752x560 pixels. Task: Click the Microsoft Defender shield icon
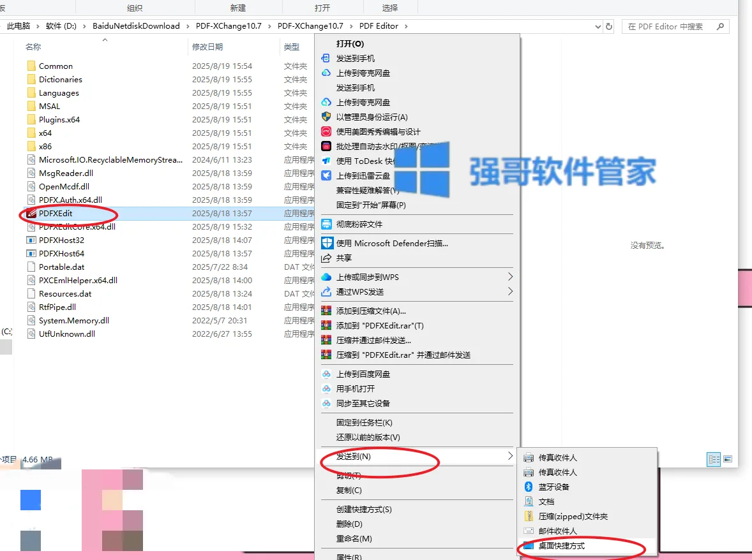(x=327, y=244)
